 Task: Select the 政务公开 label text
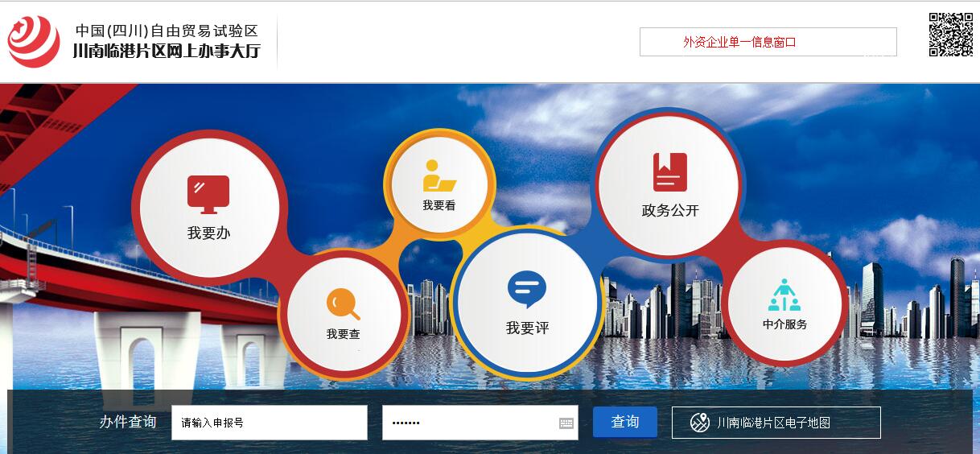(x=670, y=211)
